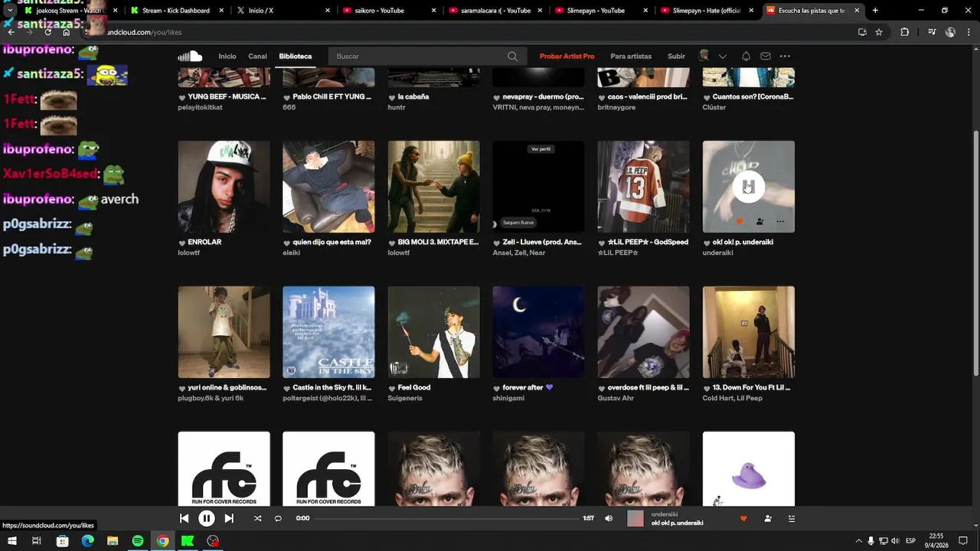
Task: Toggle repeat in the player bar
Action: click(278, 518)
